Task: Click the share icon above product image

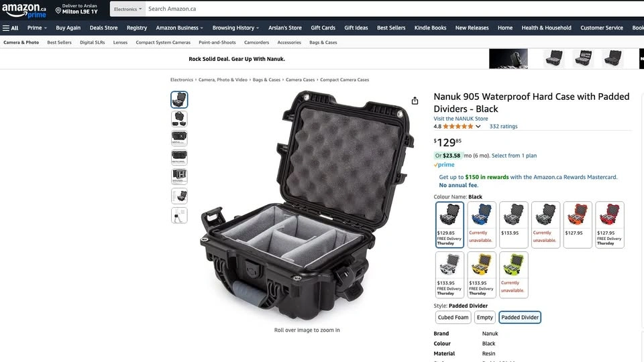Action: [x=415, y=101]
